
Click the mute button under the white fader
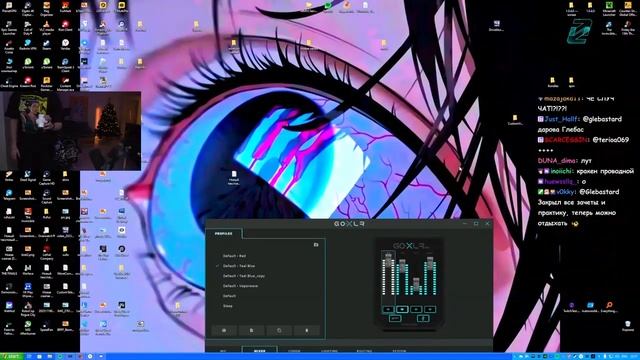click(x=388, y=309)
